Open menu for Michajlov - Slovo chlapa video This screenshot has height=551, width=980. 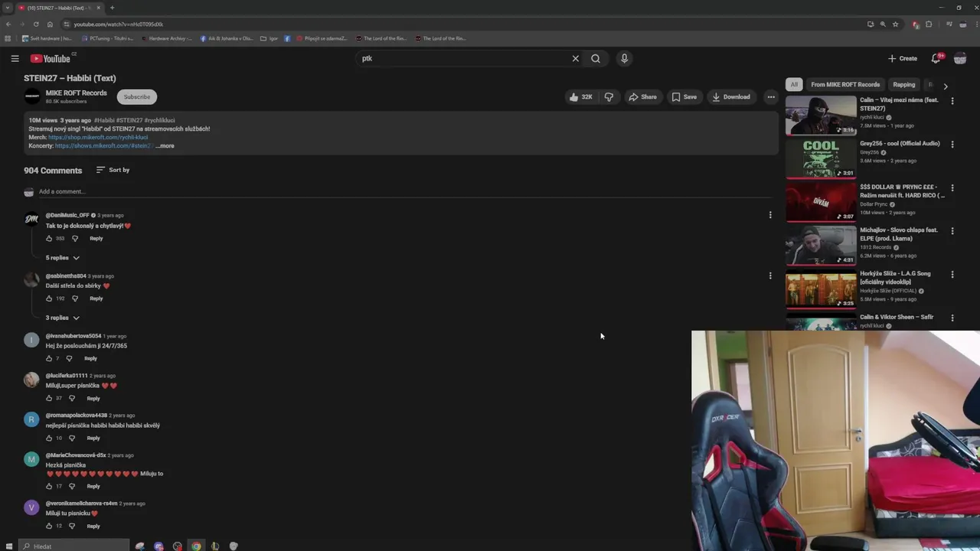pos(952,230)
